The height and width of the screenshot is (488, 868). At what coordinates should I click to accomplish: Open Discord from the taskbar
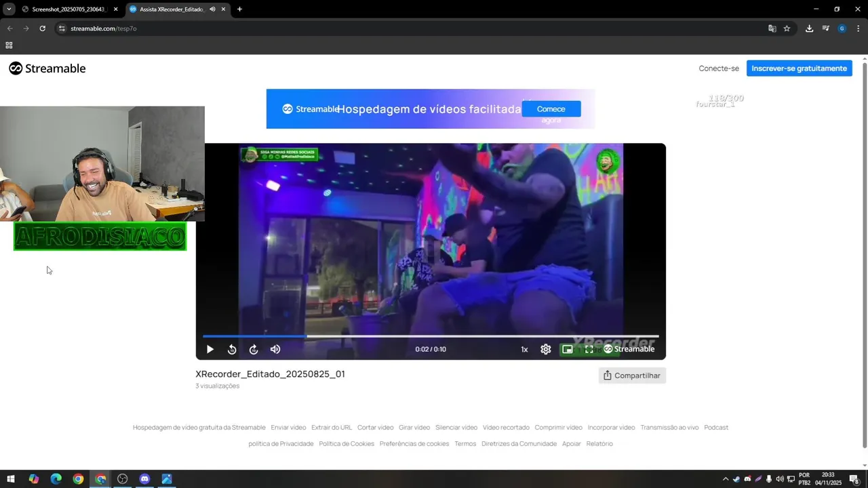point(144,479)
